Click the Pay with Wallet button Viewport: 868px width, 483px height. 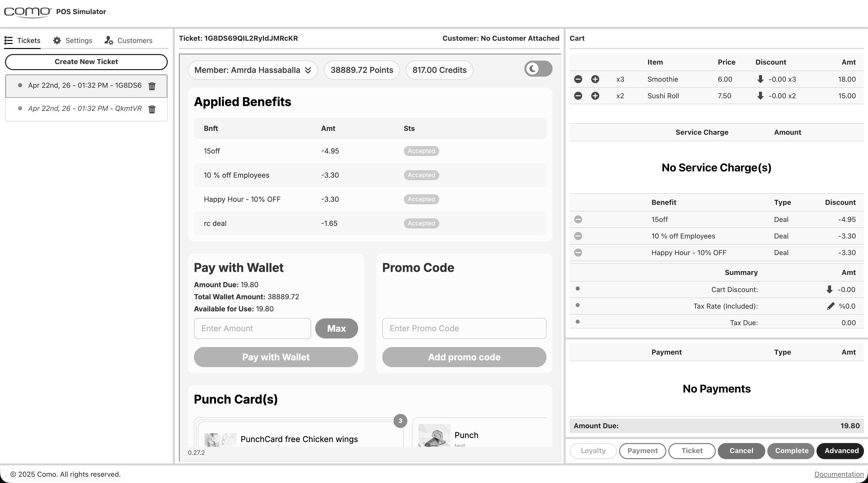point(276,357)
